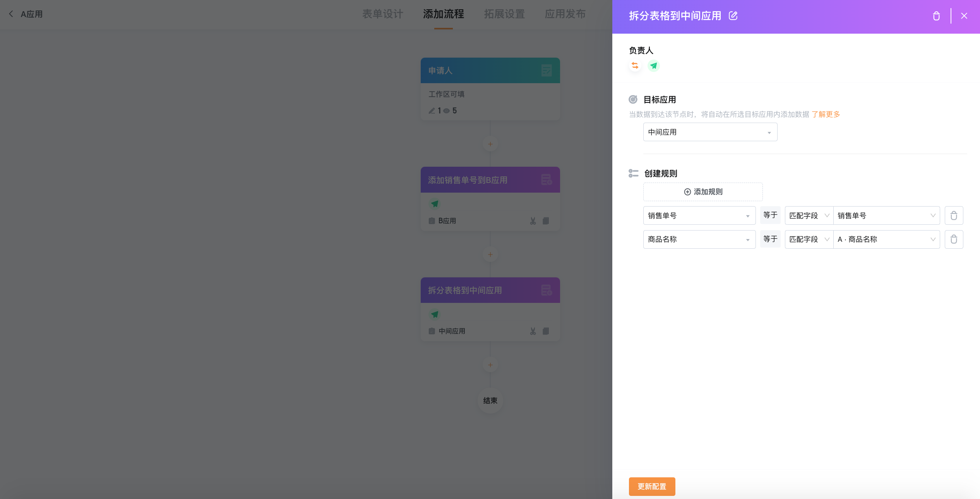Select the 拆分表格到中间应用 node header

tap(490, 290)
